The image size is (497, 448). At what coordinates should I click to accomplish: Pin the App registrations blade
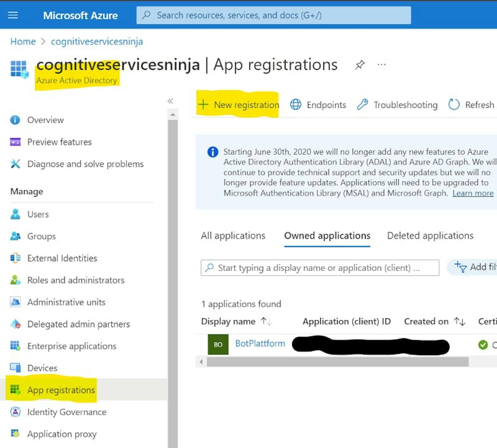coord(360,65)
